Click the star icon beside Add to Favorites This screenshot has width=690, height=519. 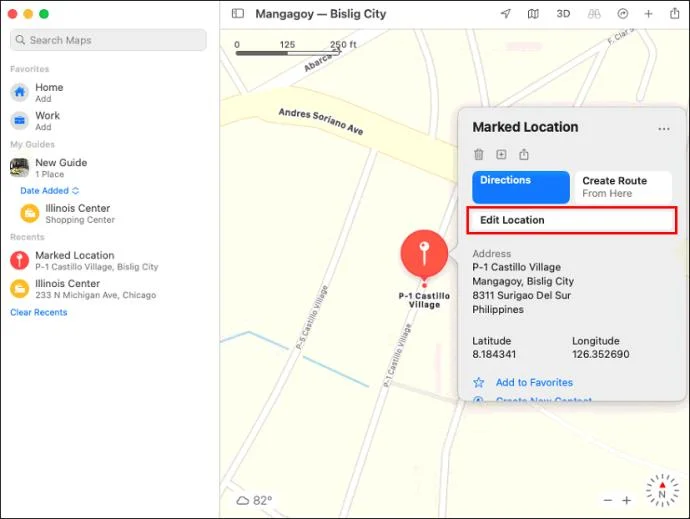[478, 383]
